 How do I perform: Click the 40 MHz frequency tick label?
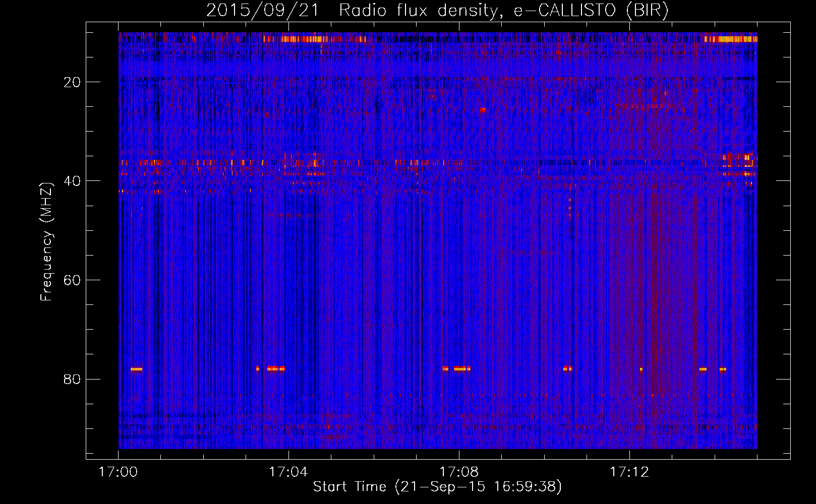pos(72,181)
